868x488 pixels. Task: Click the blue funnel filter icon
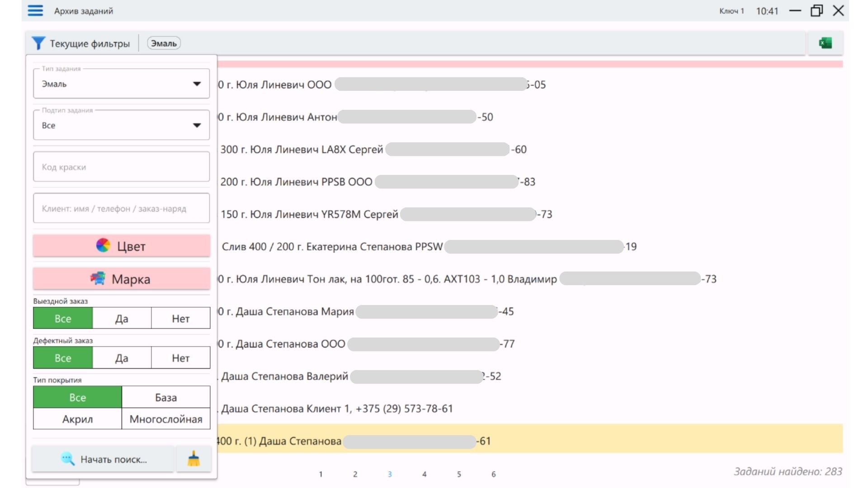(38, 43)
